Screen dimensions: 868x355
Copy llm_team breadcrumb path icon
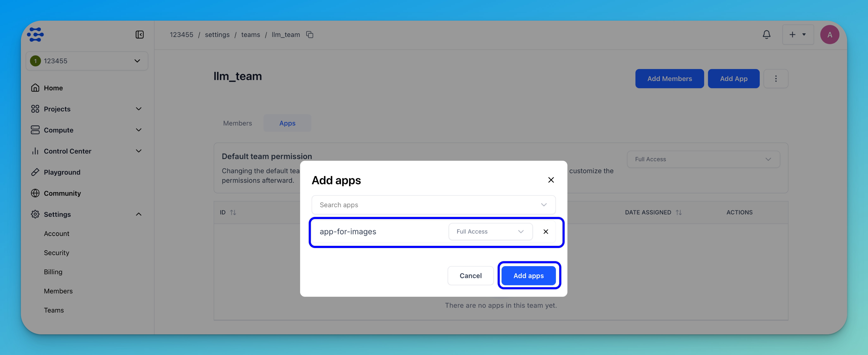click(x=310, y=35)
